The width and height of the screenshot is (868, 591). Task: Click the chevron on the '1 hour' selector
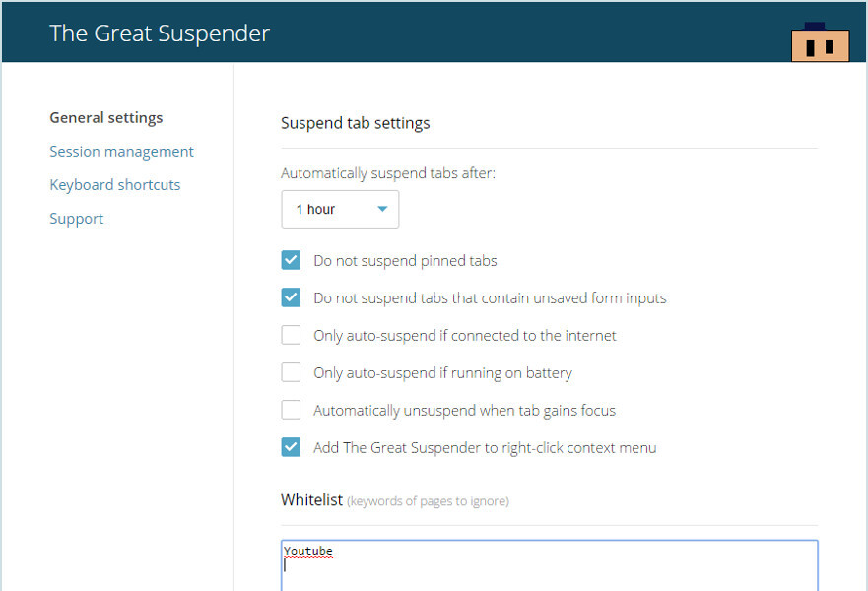click(x=382, y=209)
